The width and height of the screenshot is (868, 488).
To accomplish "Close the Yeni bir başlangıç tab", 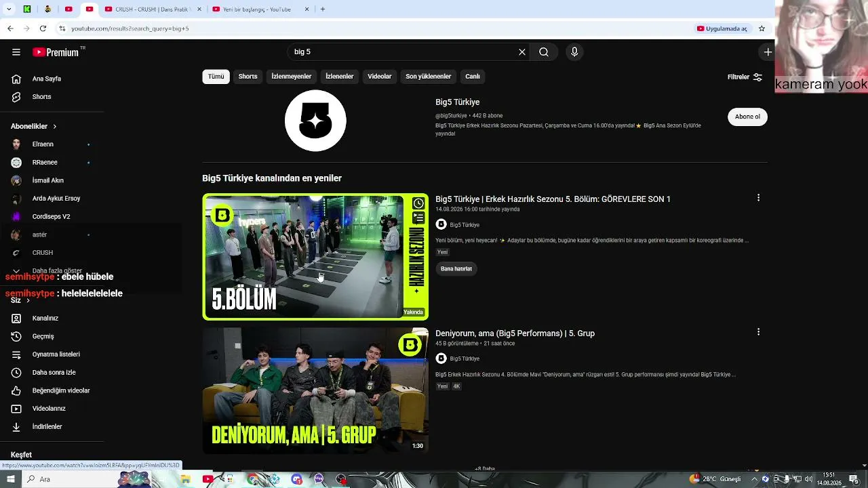I will pyautogui.click(x=307, y=9).
